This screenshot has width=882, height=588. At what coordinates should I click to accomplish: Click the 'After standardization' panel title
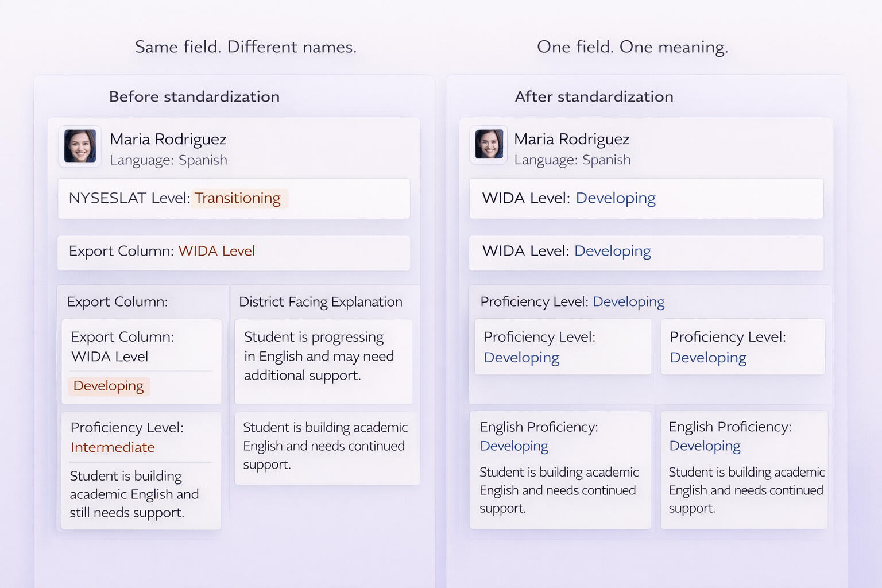click(594, 97)
